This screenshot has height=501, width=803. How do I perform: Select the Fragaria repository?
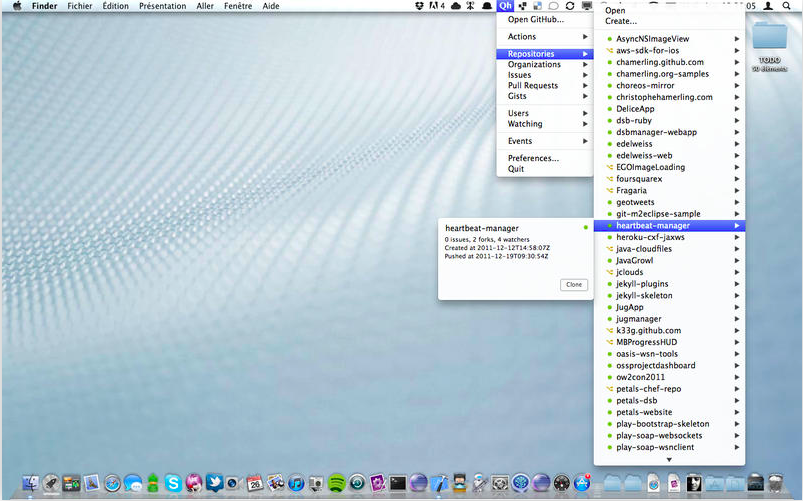pos(669,191)
